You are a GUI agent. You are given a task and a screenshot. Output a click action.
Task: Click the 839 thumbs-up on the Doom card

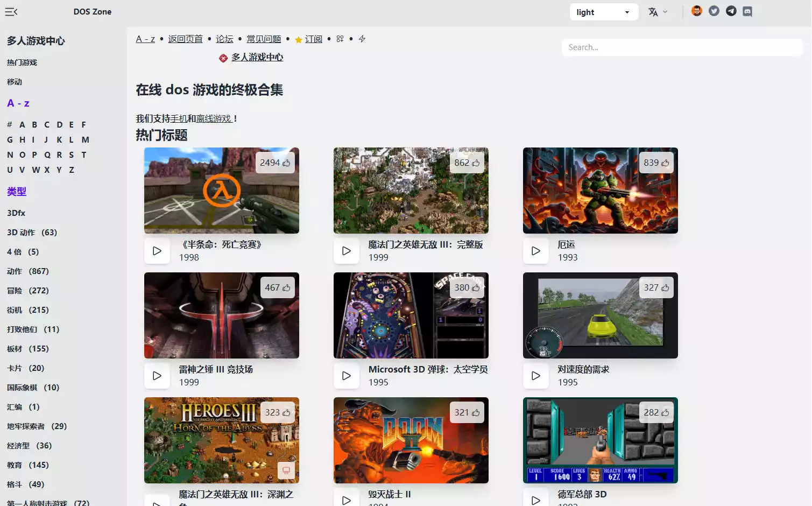(x=656, y=163)
